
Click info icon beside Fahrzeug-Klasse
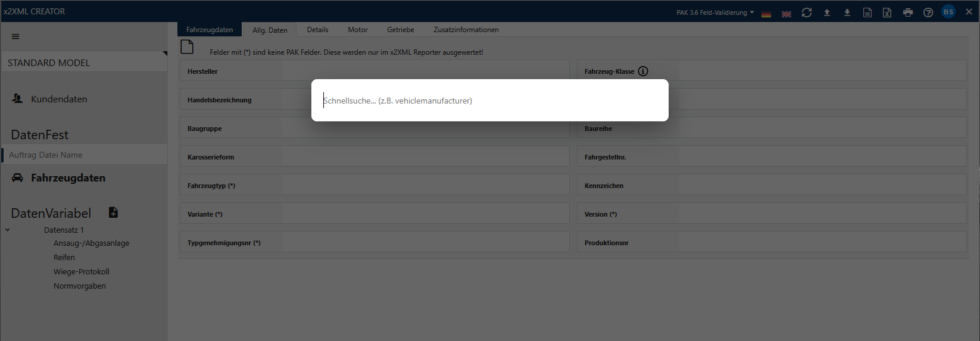tap(643, 71)
